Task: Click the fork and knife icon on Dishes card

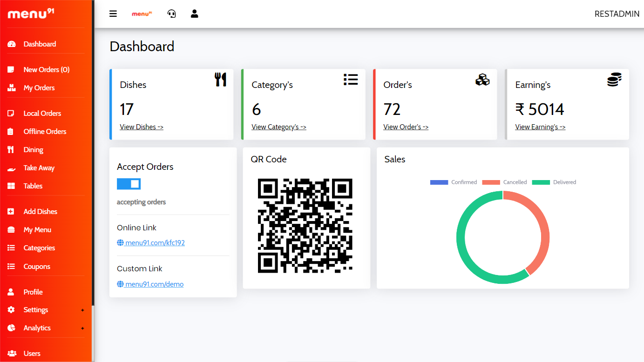Action: [220, 80]
